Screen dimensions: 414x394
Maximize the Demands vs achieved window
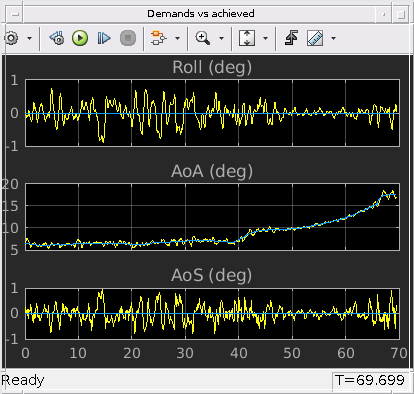[x=401, y=14]
